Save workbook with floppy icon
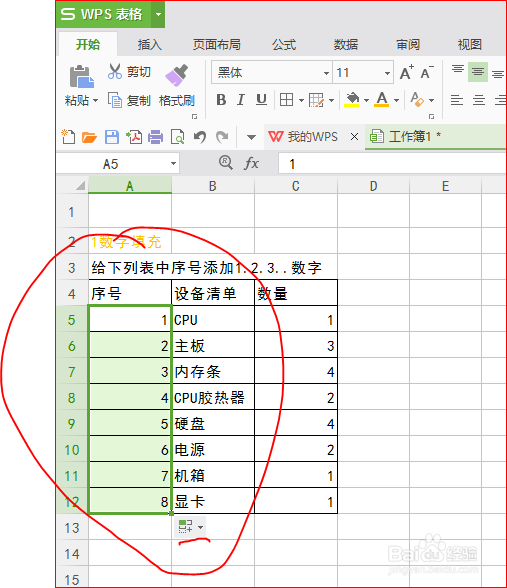 [111, 137]
